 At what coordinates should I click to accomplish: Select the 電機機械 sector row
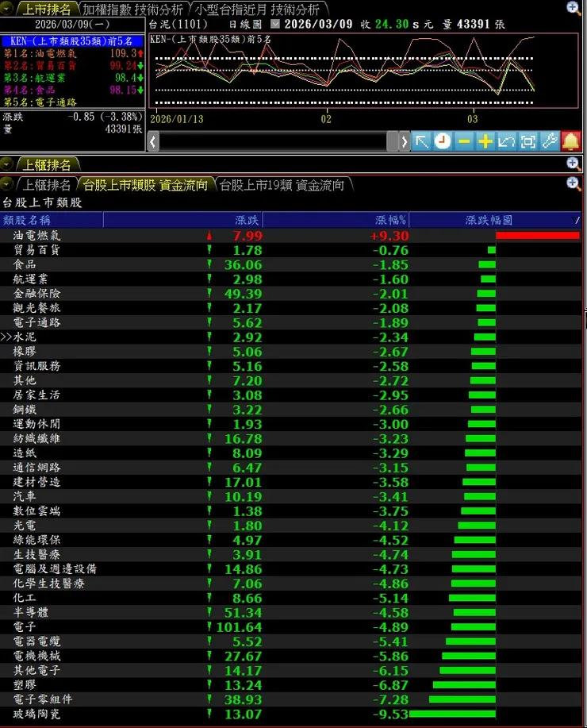pos(290,656)
